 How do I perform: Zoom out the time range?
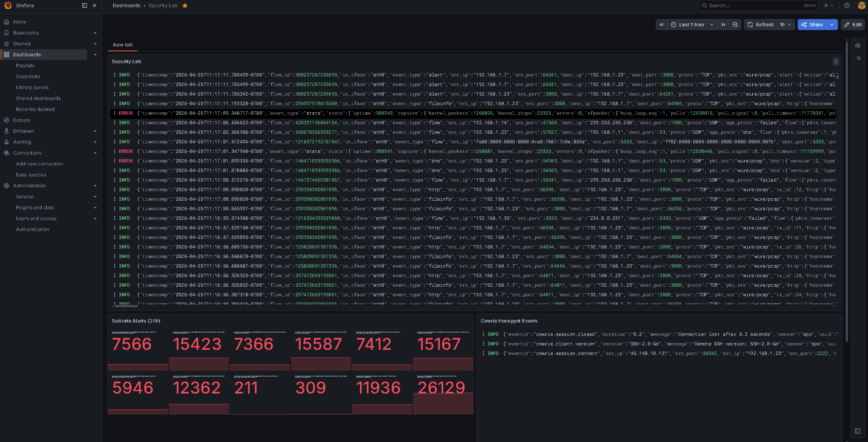click(x=735, y=25)
